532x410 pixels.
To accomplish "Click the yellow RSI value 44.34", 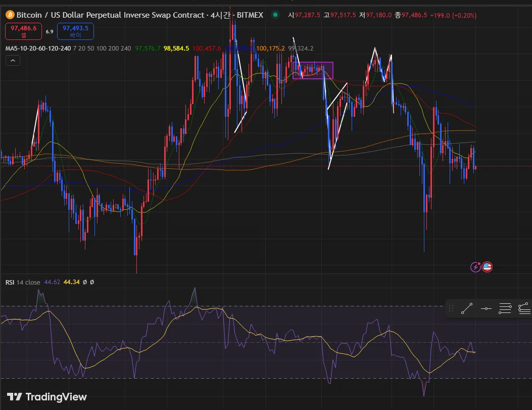I will [71, 282].
